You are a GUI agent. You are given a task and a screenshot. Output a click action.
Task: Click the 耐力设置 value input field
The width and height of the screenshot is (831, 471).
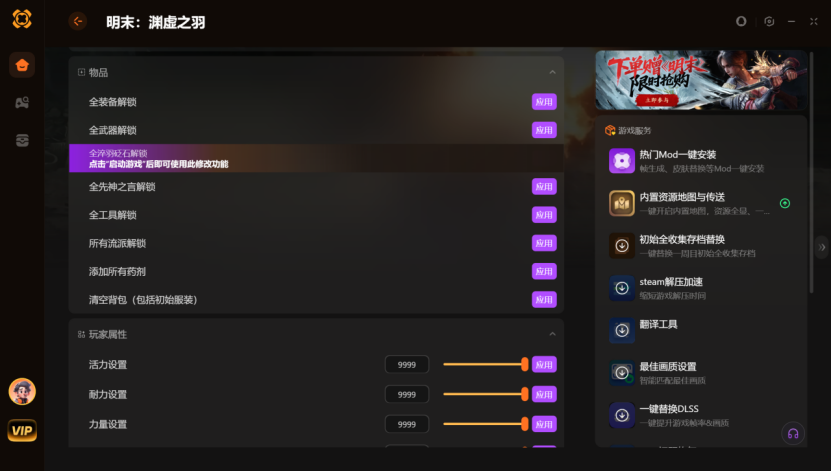[406, 394]
